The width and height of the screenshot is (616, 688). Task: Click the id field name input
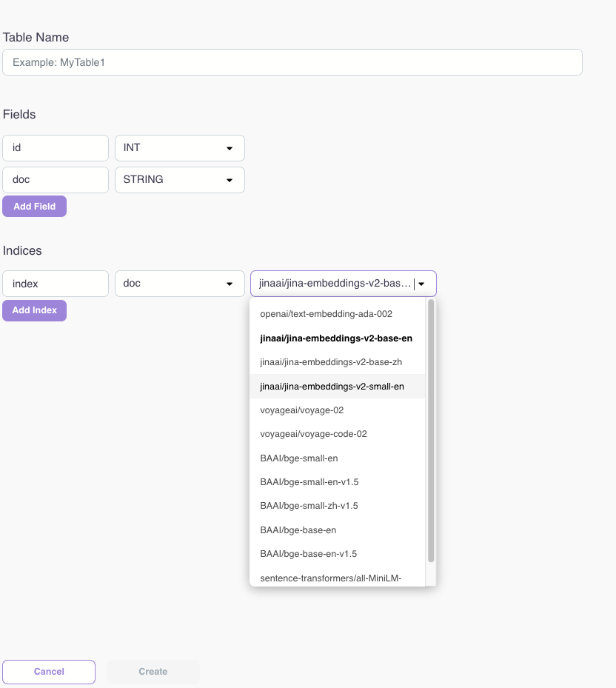(x=56, y=148)
